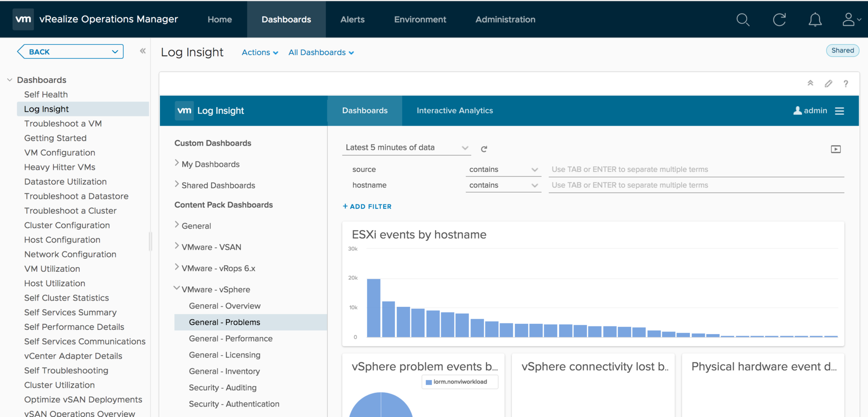Click the Shared badge button
Image resolution: width=868 pixels, height=417 pixels.
click(x=843, y=50)
